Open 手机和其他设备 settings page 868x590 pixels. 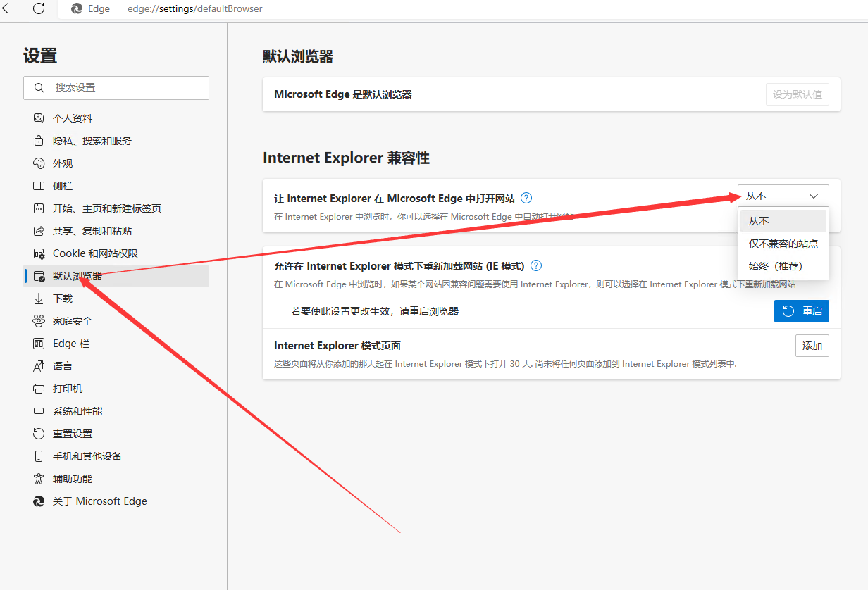point(116,456)
